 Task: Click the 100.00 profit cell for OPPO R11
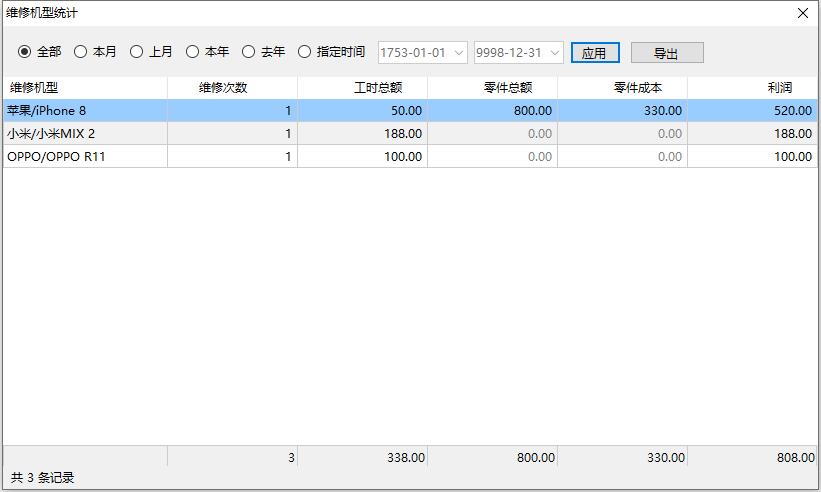(752, 156)
